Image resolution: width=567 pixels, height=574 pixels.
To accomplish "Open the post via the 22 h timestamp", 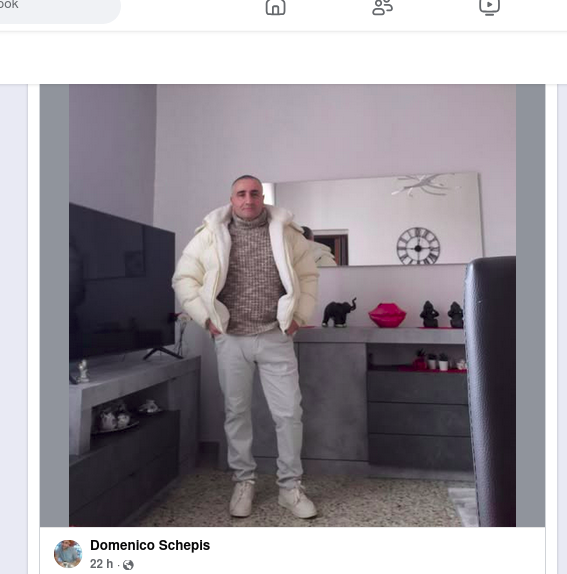I will pyautogui.click(x=101, y=564).
